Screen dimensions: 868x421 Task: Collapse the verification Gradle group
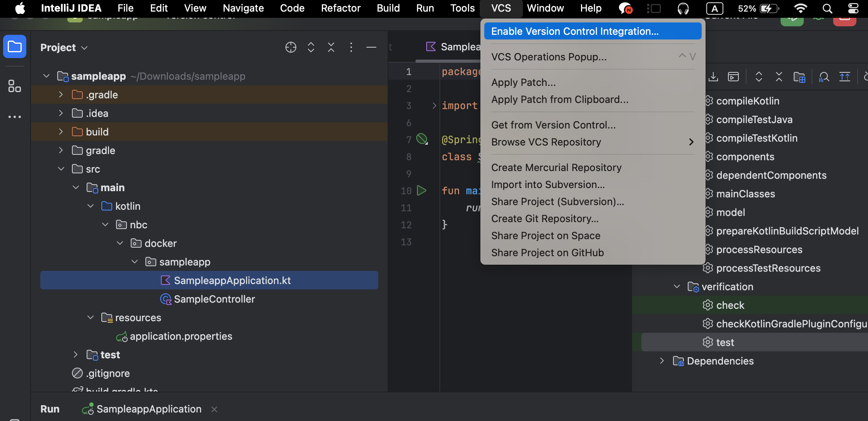coord(677,286)
